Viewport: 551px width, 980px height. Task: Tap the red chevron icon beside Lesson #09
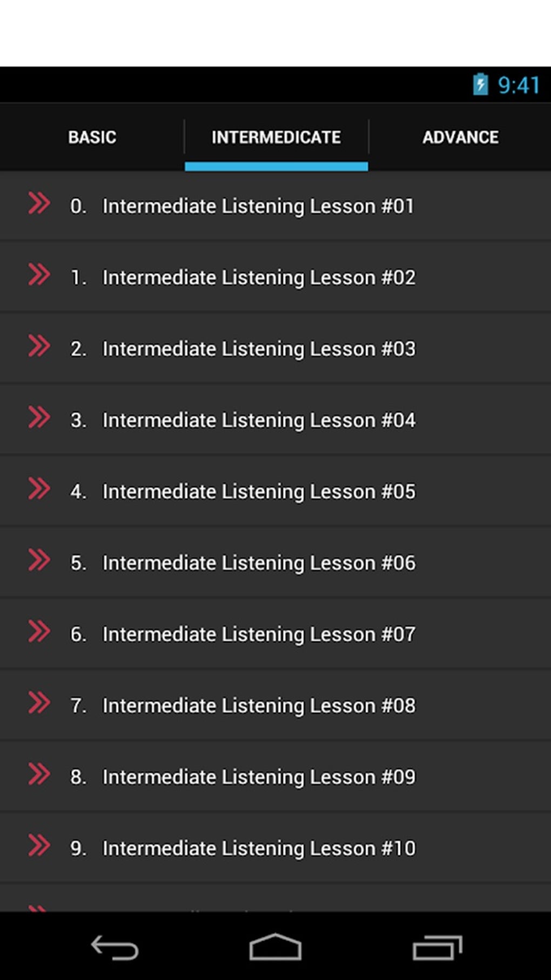point(39,774)
